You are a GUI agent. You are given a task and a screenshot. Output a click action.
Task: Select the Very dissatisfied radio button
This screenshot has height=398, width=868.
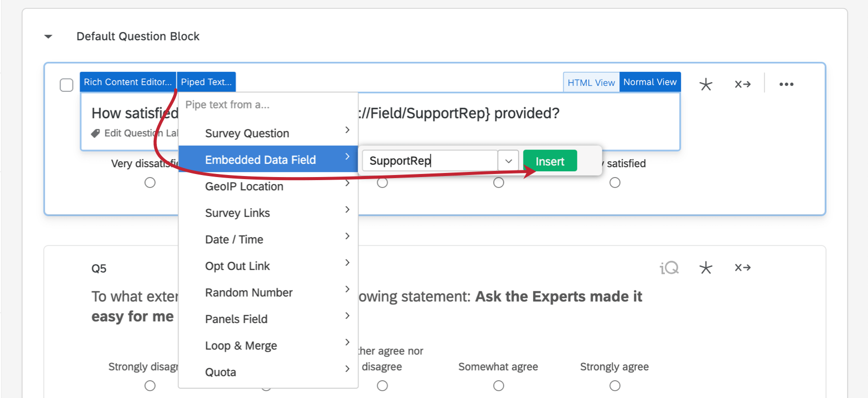(150, 183)
